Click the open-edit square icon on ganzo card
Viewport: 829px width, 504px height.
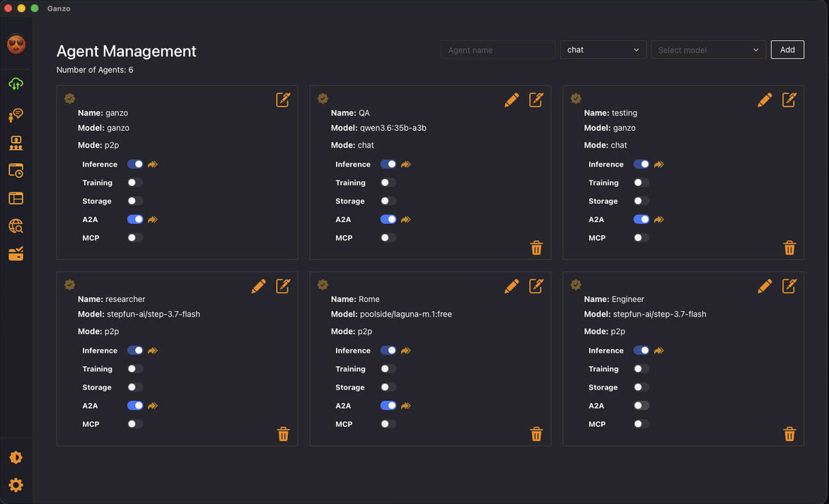284,100
